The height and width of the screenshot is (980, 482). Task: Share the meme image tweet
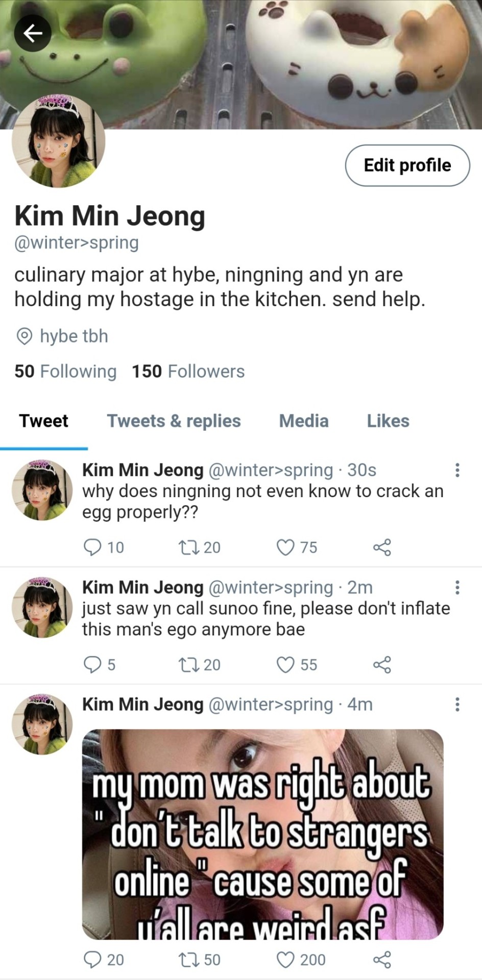[382, 960]
